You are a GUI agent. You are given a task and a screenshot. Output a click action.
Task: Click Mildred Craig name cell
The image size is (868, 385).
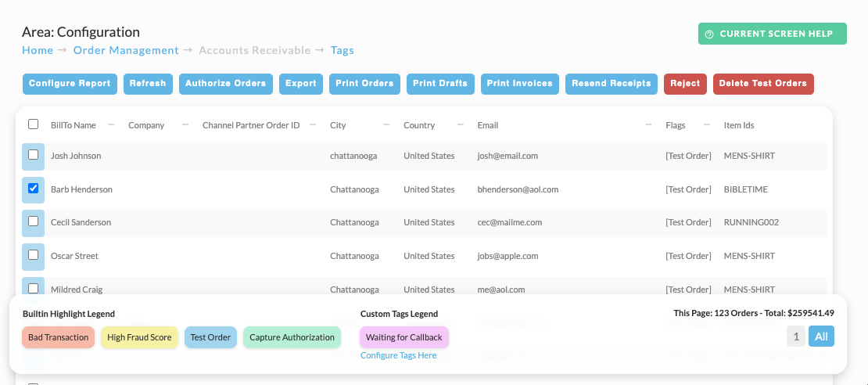pyautogui.click(x=77, y=290)
